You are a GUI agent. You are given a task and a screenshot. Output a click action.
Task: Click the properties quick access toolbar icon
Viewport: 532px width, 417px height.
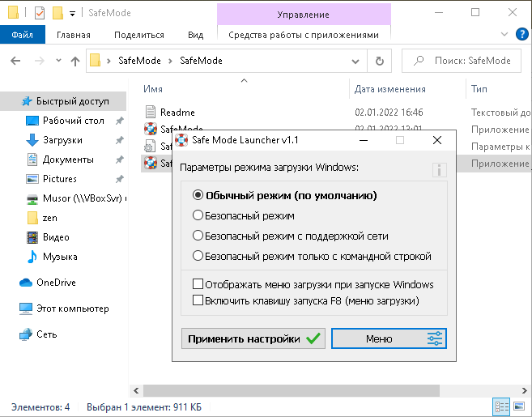pos(40,13)
